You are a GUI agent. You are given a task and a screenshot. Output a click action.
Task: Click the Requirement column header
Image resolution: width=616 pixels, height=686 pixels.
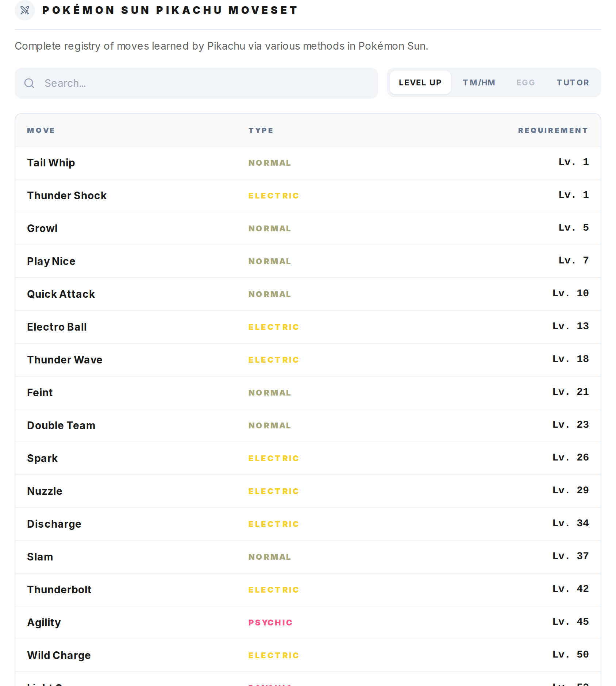click(x=553, y=130)
